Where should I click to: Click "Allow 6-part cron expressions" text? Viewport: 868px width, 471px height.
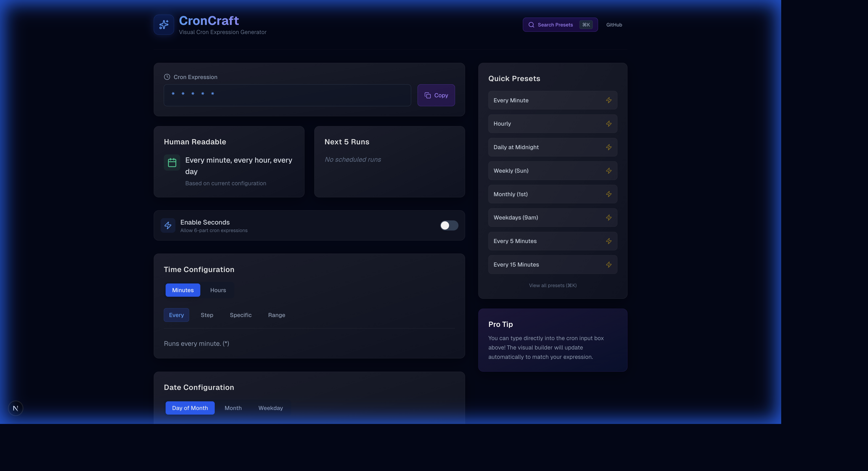click(x=214, y=230)
